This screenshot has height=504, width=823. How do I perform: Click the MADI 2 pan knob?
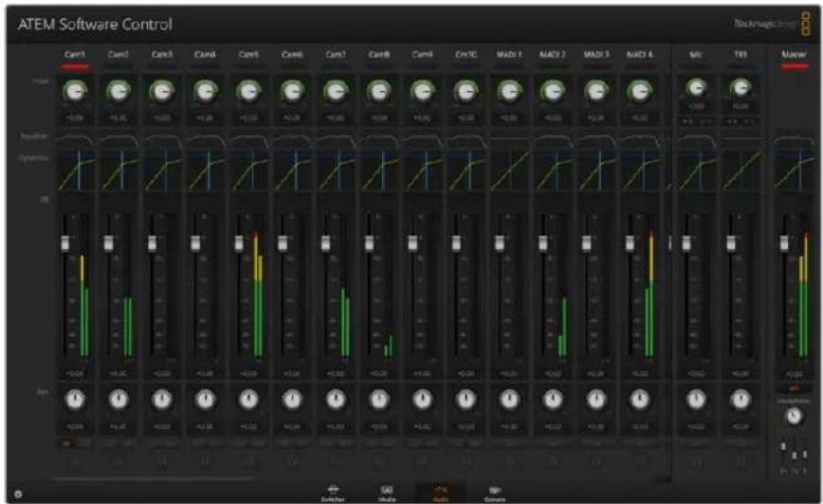pos(553,400)
